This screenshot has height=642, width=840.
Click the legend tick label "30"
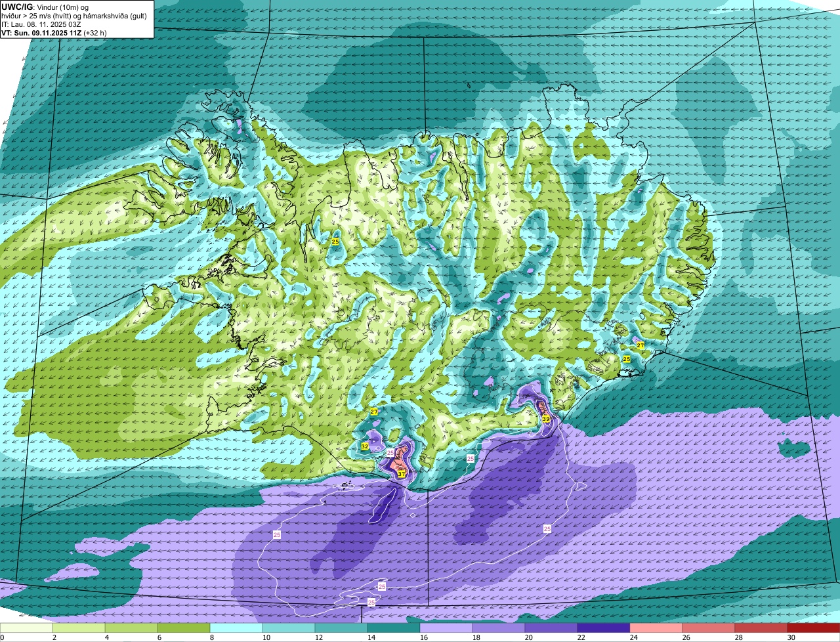tap(790, 637)
